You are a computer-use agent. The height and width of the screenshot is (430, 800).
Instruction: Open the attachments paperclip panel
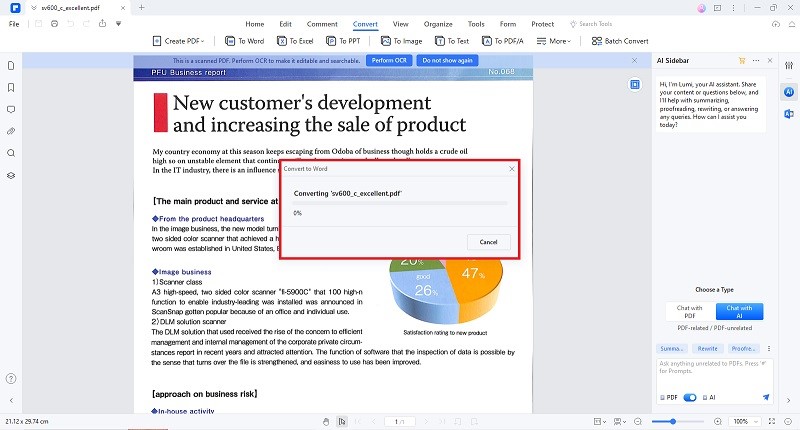pyautogui.click(x=11, y=132)
